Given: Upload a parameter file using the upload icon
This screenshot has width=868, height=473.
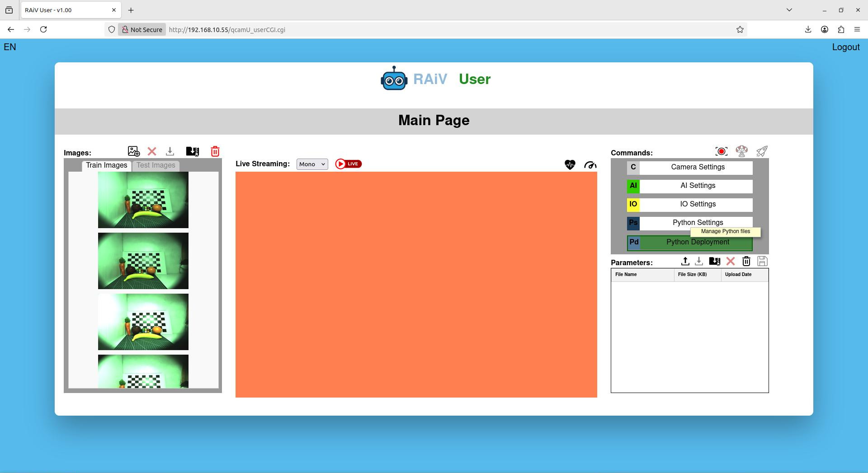Looking at the screenshot, I should click(685, 261).
